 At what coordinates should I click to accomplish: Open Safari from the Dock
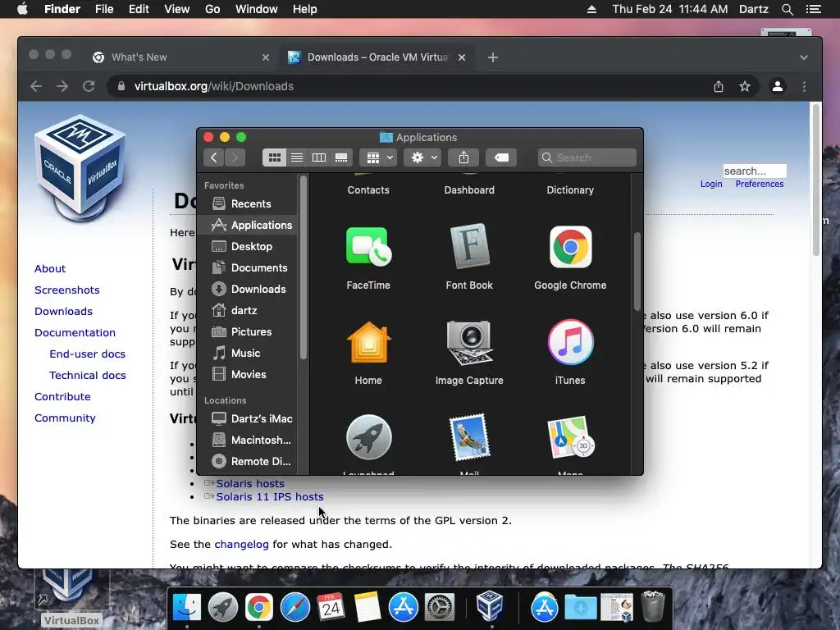click(295, 608)
